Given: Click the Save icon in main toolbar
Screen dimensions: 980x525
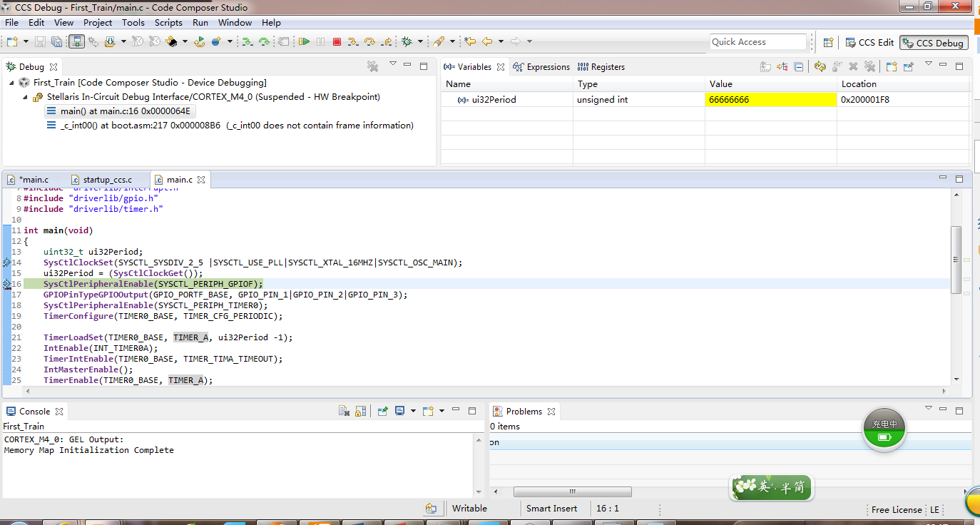Looking at the screenshot, I should click(x=40, y=42).
